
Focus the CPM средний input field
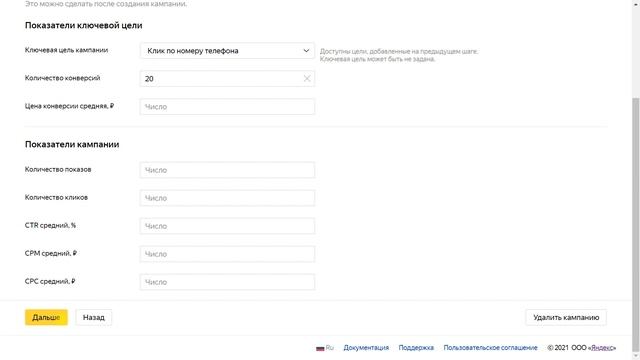[x=227, y=254]
